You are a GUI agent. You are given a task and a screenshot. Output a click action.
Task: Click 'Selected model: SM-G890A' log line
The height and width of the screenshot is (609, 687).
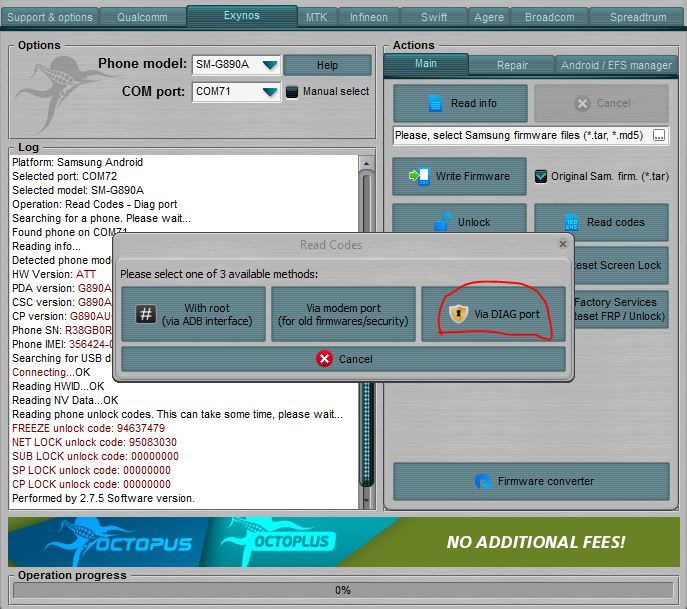point(78,190)
